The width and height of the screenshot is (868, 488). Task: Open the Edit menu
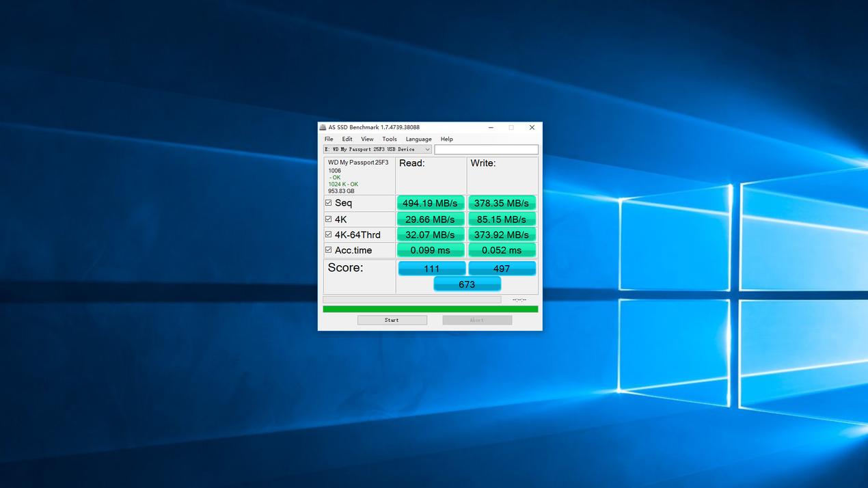[x=347, y=139]
